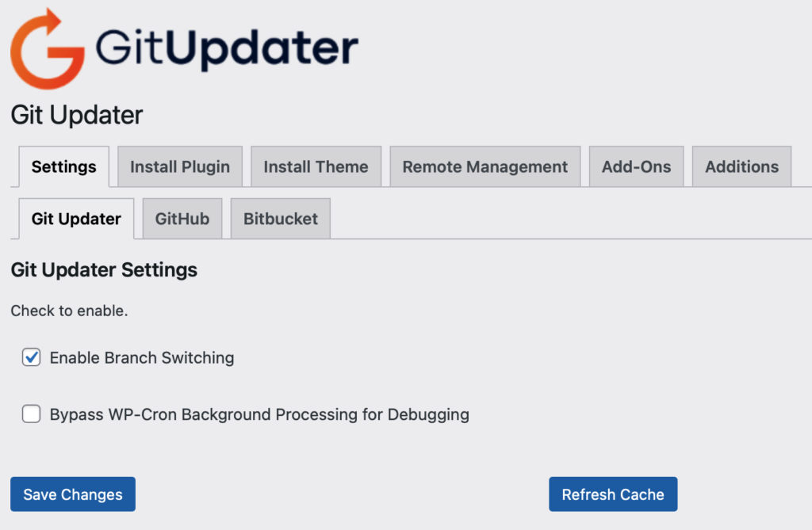Click the GitUpdater wordmark text
This screenshot has width=812, height=530.
(x=227, y=48)
